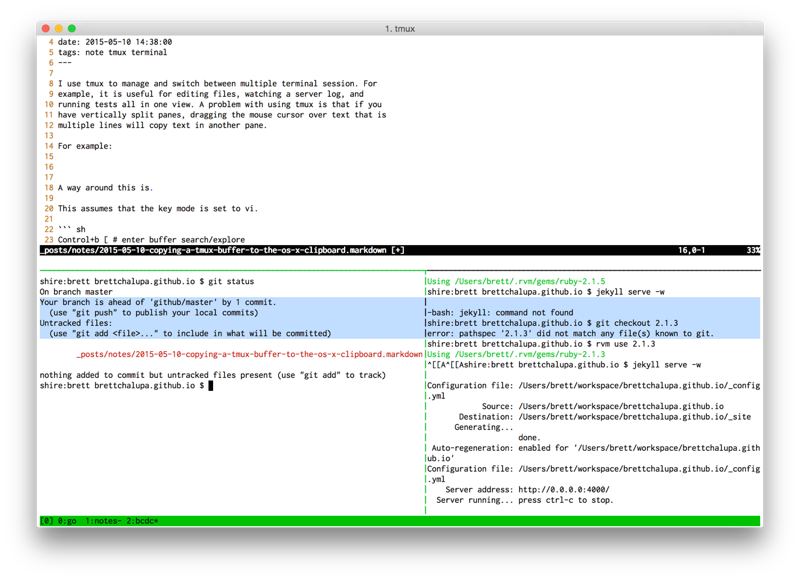Click the 'A way around this is.' line
Image resolution: width=800 pixels, height=580 pixels.
[105, 188]
